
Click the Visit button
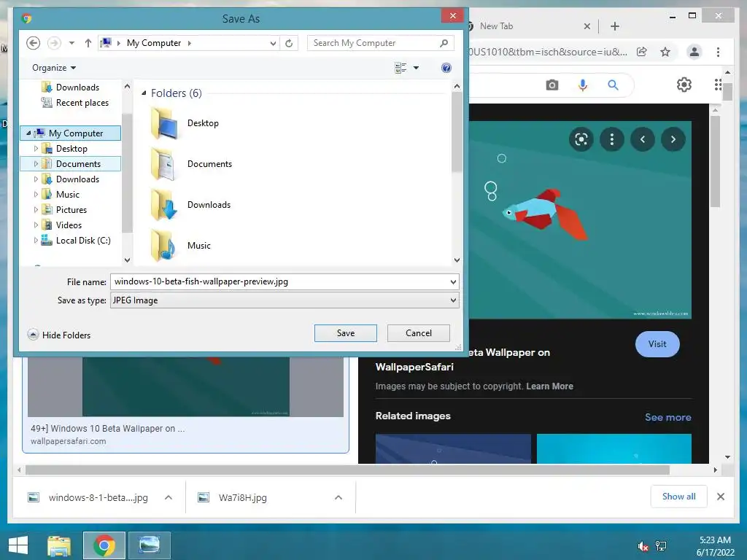[x=657, y=344]
